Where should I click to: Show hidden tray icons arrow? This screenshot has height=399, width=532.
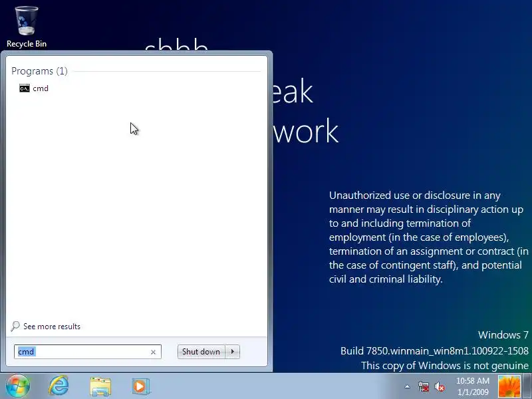pos(407,386)
